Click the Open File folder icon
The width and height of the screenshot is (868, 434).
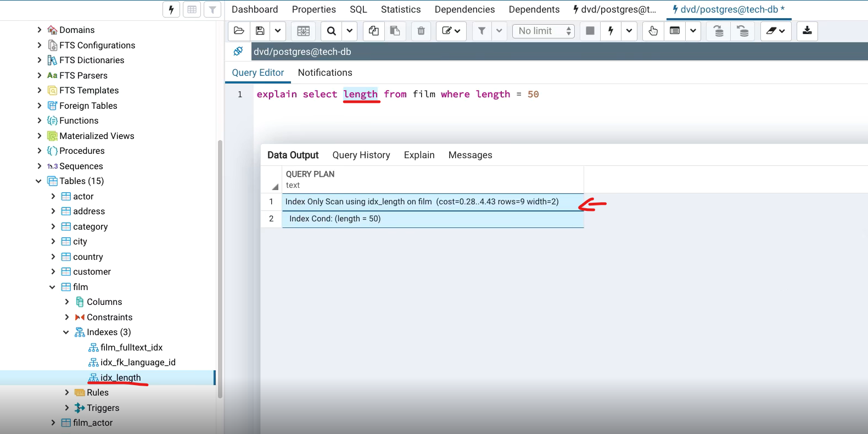pos(239,31)
